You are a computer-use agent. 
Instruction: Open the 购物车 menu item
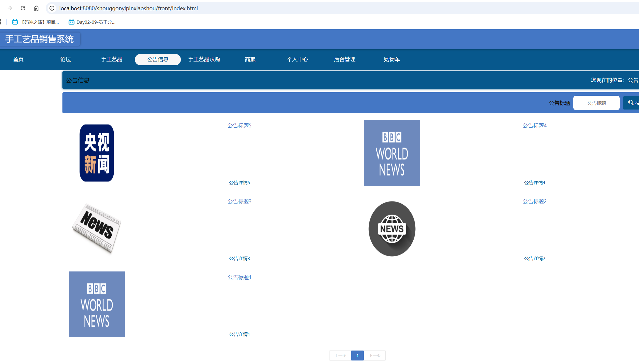tap(392, 59)
